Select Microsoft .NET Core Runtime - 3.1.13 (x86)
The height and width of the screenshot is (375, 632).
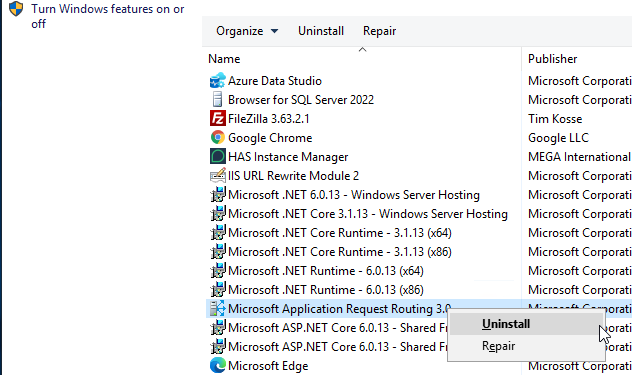[x=340, y=252]
